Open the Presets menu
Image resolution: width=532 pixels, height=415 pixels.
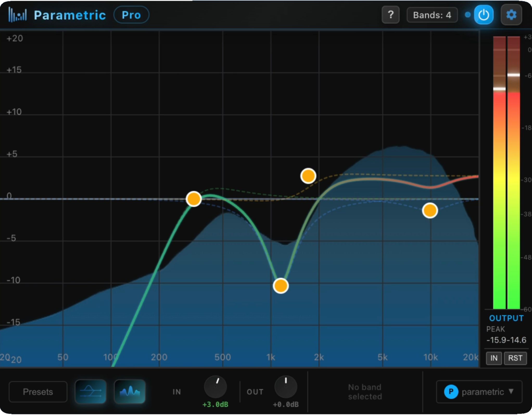[38, 392]
